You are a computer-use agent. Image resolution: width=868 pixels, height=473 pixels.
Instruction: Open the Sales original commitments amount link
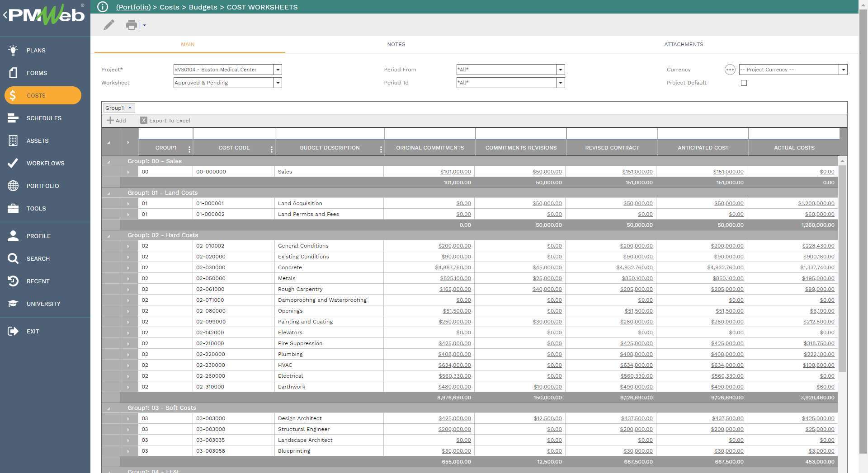pyautogui.click(x=455, y=172)
